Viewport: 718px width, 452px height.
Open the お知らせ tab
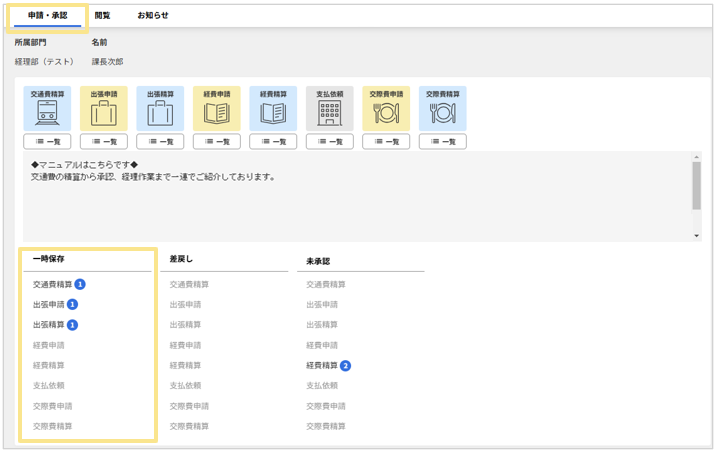(153, 16)
